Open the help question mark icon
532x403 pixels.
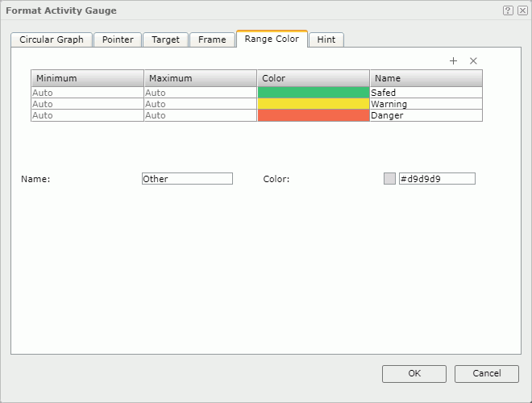[x=508, y=10]
